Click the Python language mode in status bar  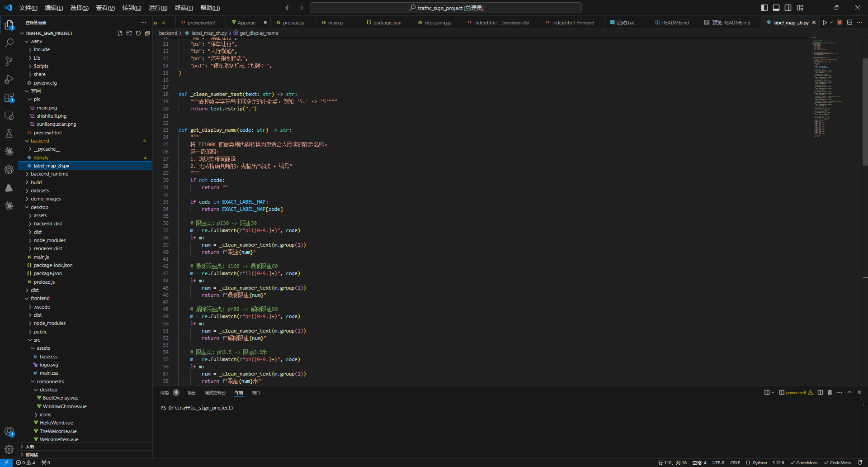click(x=759, y=462)
